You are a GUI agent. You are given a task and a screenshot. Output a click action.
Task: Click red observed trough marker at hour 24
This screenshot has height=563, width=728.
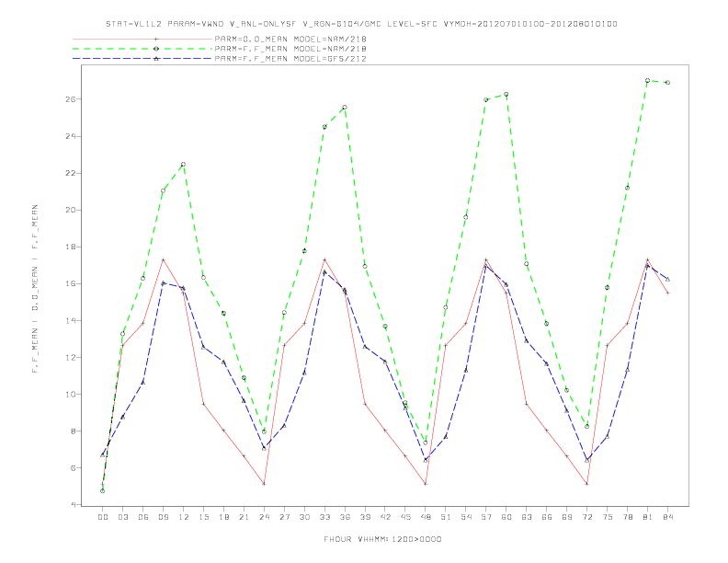coord(264,484)
